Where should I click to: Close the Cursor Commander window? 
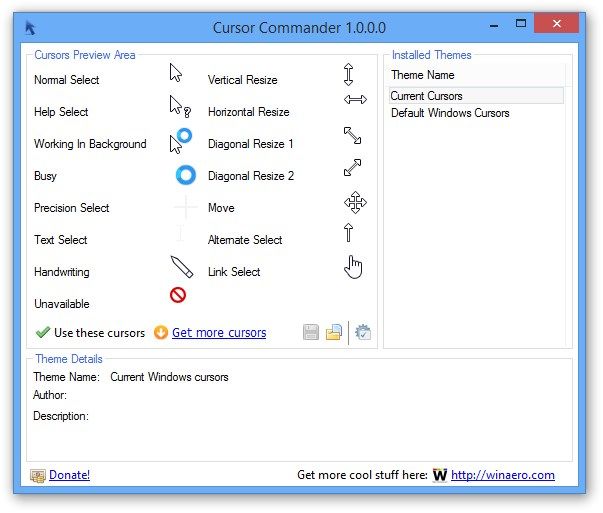556,23
